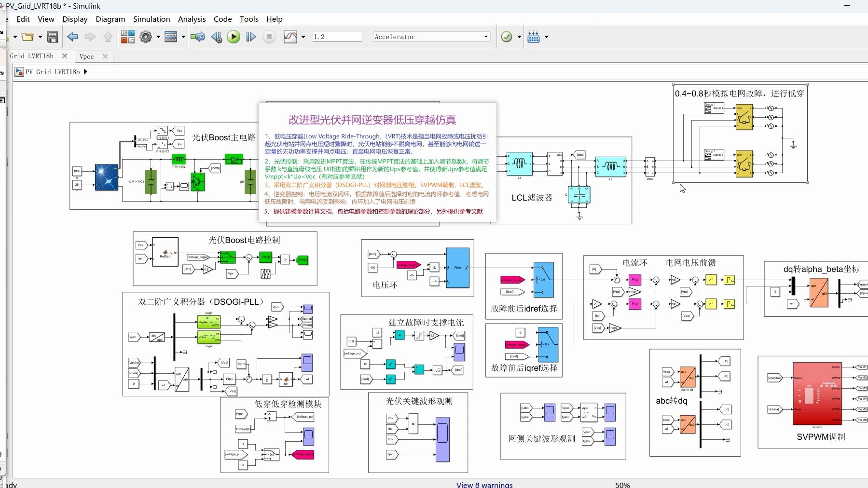Close the Vpcc tab
This screenshot has height=488, width=868.
pyautogui.click(x=105, y=56)
